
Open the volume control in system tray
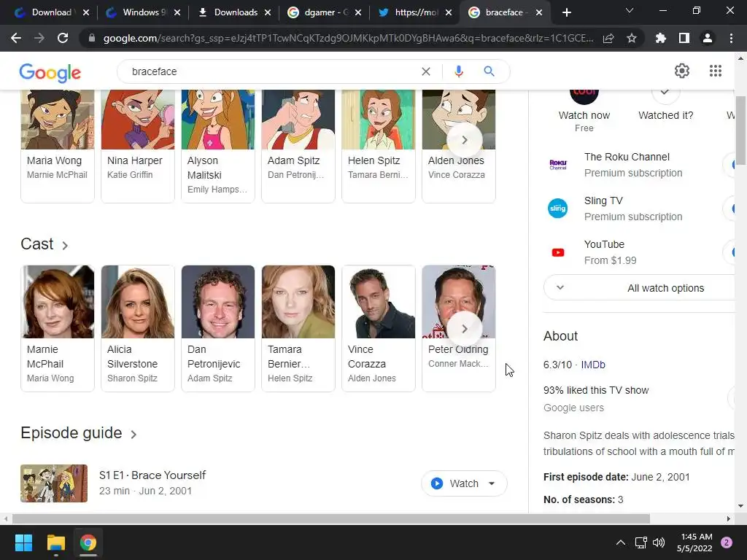click(x=659, y=542)
